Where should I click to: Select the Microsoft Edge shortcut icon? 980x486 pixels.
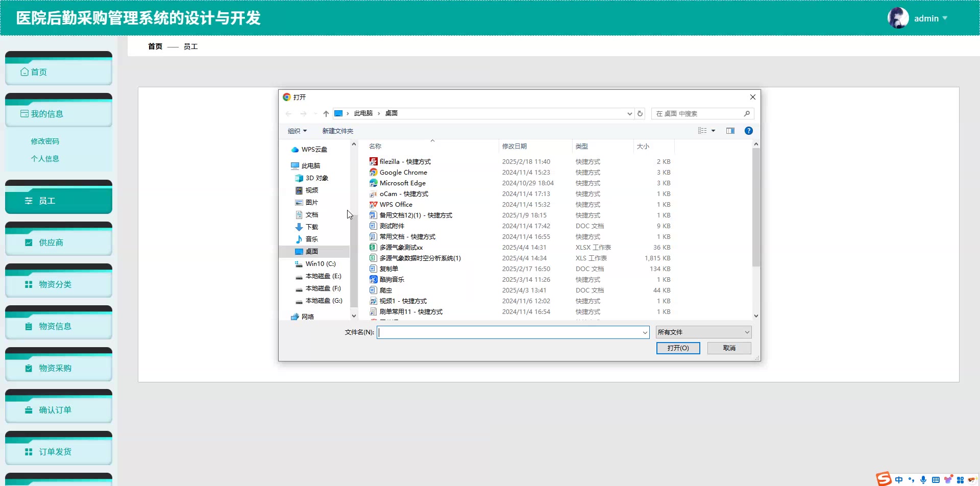coord(373,183)
